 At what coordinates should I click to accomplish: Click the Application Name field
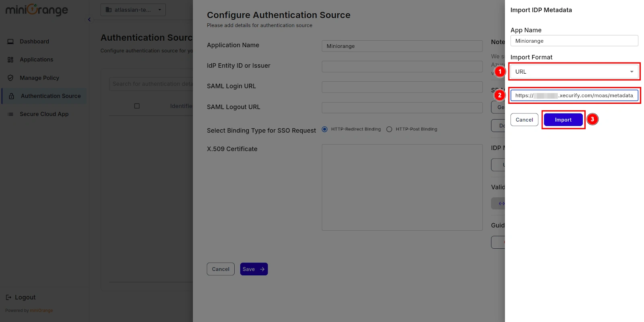[x=402, y=46]
